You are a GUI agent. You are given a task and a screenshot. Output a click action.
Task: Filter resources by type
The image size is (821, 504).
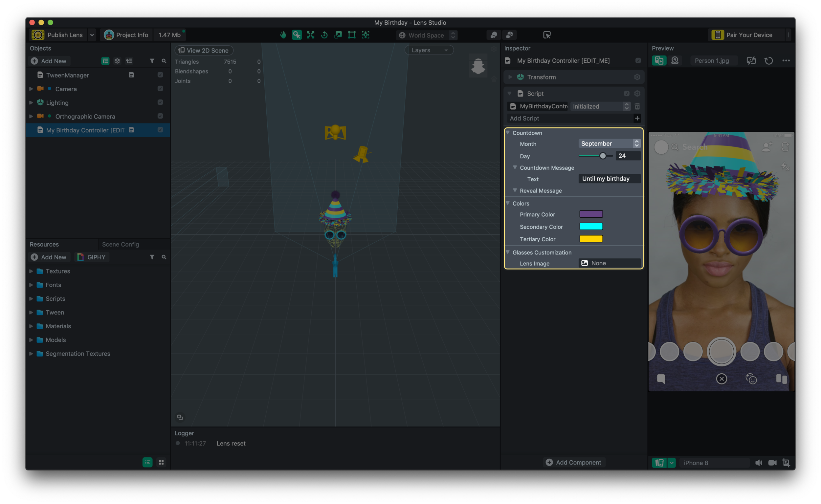(152, 257)
